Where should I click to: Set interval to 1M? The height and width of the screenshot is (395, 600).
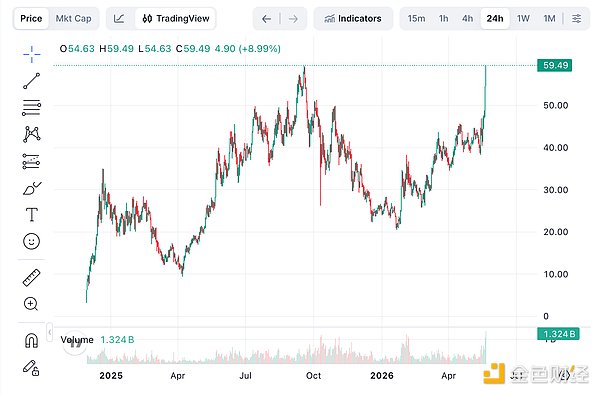point(549,18)
